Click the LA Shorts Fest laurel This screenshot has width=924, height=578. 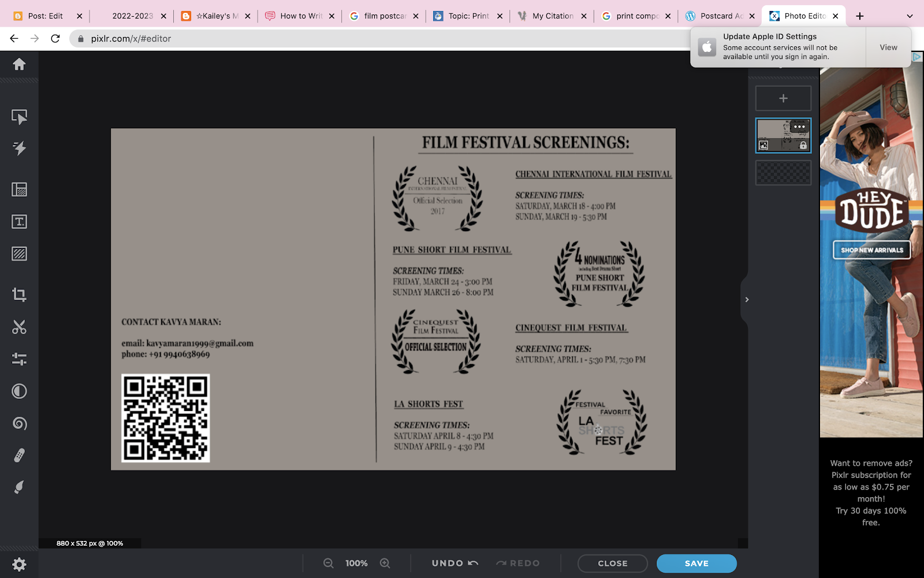pos(602,423)
